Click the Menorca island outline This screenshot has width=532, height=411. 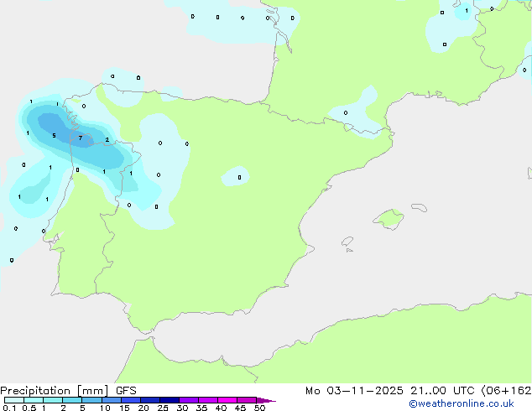(x=419, y=207)
